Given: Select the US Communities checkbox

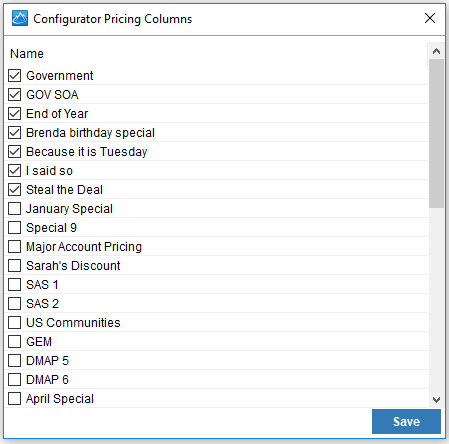Looking at the screenshot, I should pos(14,323).
